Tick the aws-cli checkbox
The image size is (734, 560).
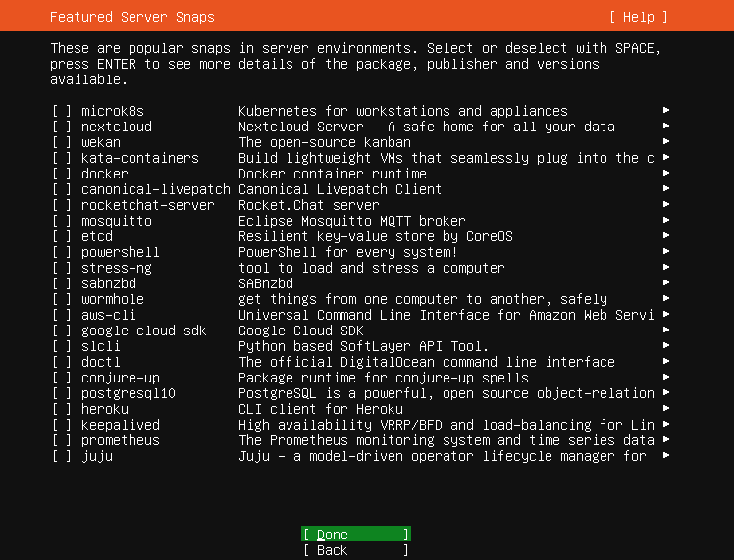point(62,315)
